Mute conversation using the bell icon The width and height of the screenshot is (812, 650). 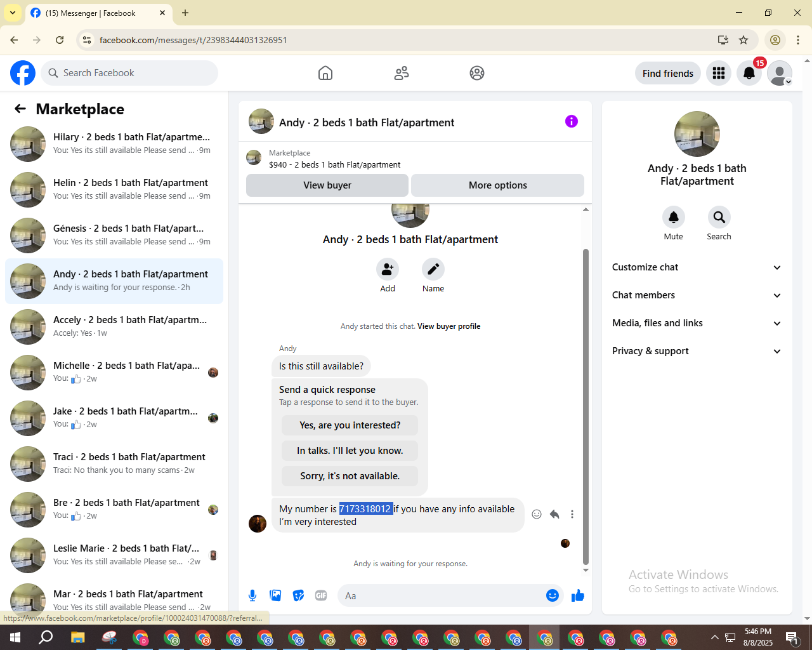(x=674, y=217)
